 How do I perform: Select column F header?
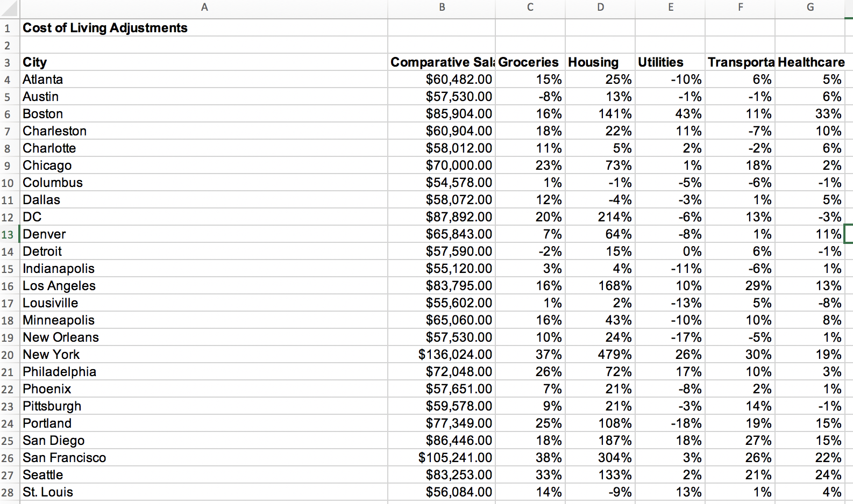point(740,7)
